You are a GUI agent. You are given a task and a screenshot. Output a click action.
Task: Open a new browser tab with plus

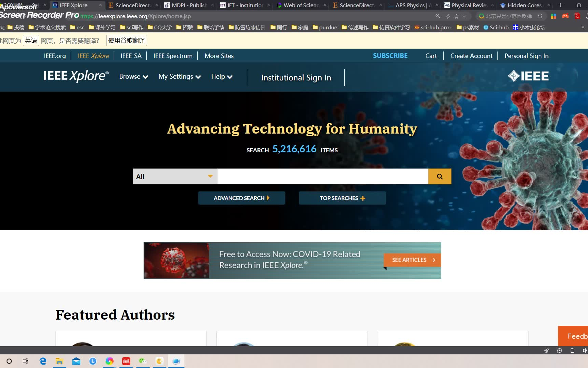(560, 5)
